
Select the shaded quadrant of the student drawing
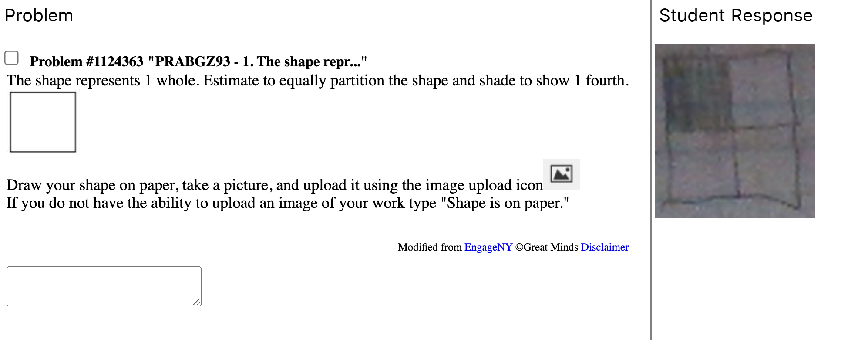click(696, 94)
